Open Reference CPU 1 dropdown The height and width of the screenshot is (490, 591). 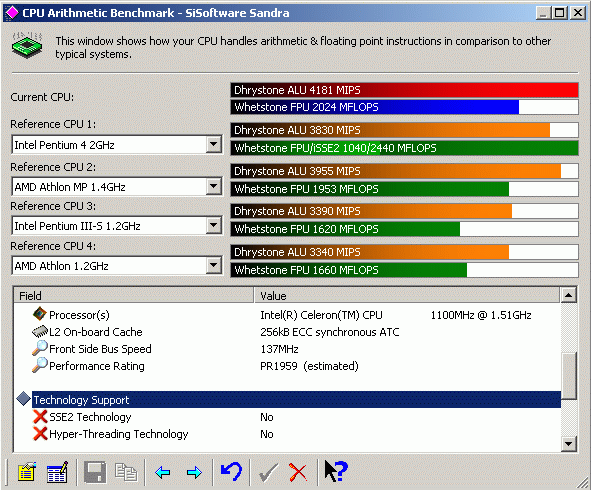coord(213,144)
